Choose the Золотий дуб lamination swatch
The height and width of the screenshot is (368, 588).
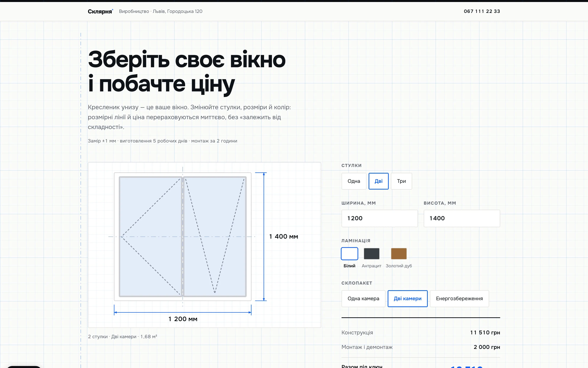(399, 254)
